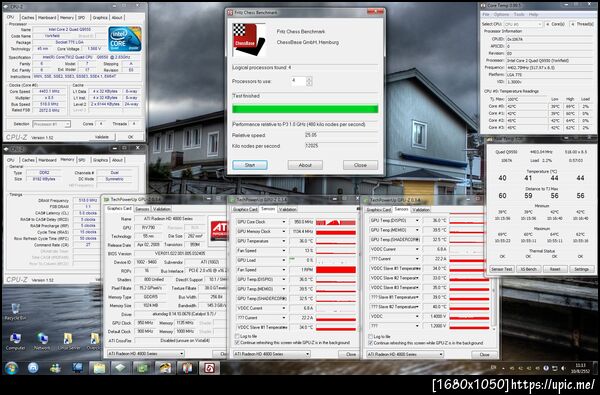
Task: Click the OK button in CPU-Z
Action: [130, 137]
